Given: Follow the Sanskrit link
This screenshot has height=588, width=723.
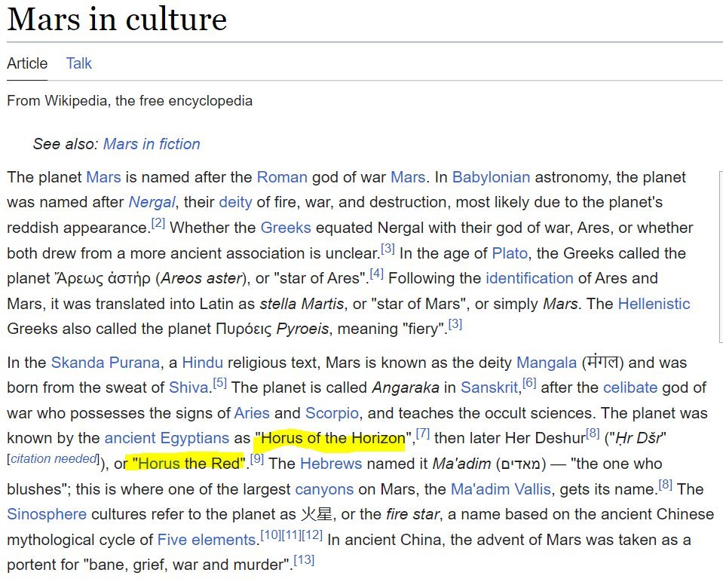Looking at the screenshot, I should click(x=490, y=388).
